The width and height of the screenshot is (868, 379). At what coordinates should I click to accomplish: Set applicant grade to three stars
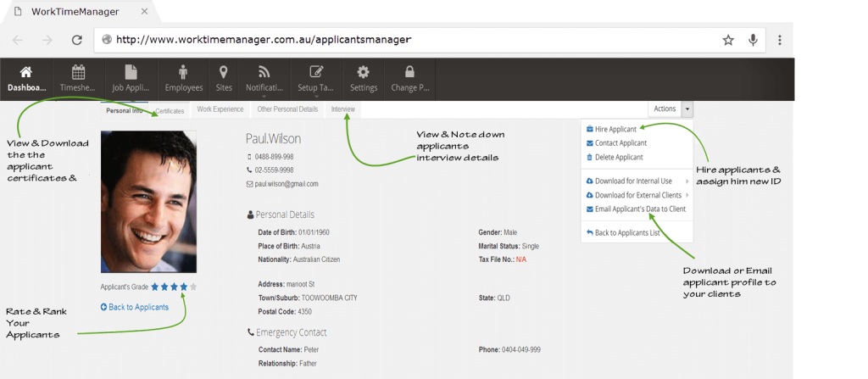pos(174,287)
